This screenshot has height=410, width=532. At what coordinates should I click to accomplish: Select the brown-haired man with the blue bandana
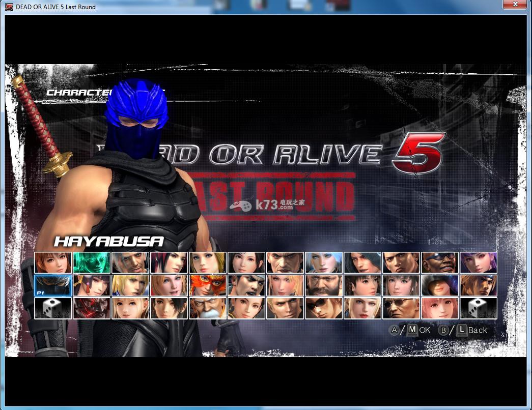pos(479,285)
